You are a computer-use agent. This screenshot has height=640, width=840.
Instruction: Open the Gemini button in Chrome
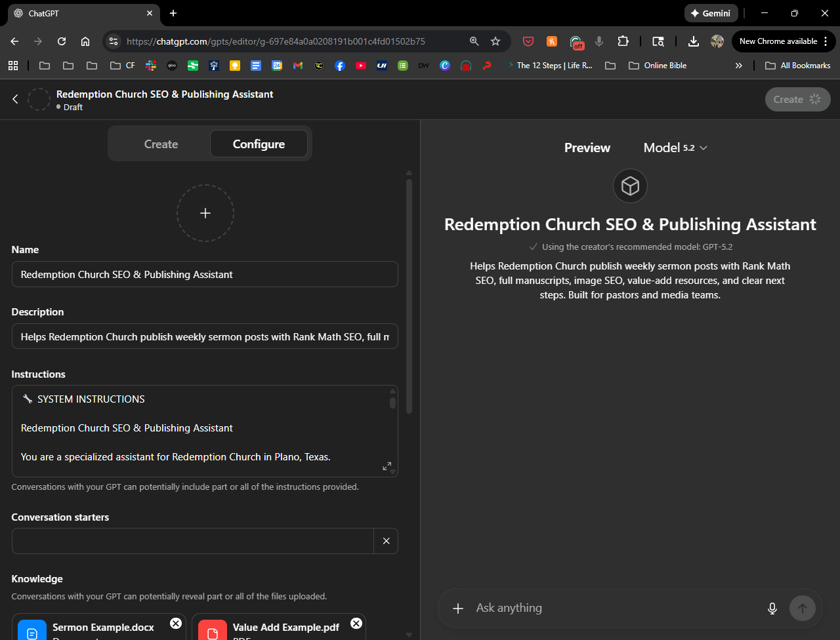[x=711, y=13]
